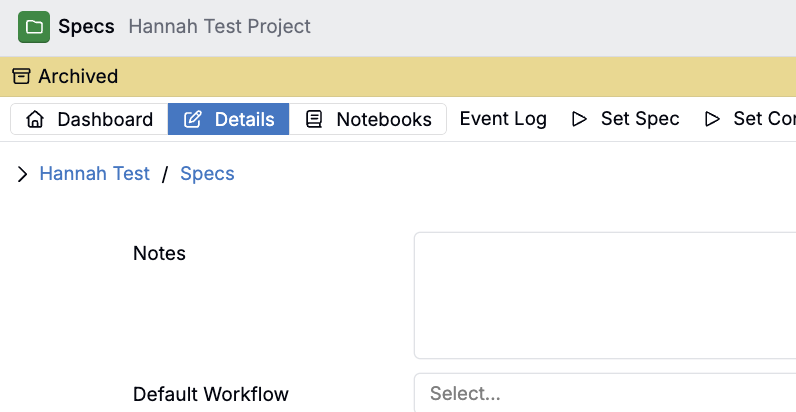Click the Details pencil edit icon
Image resolution: width=796 pixels, height=412 pixels.
coord(192,119)
